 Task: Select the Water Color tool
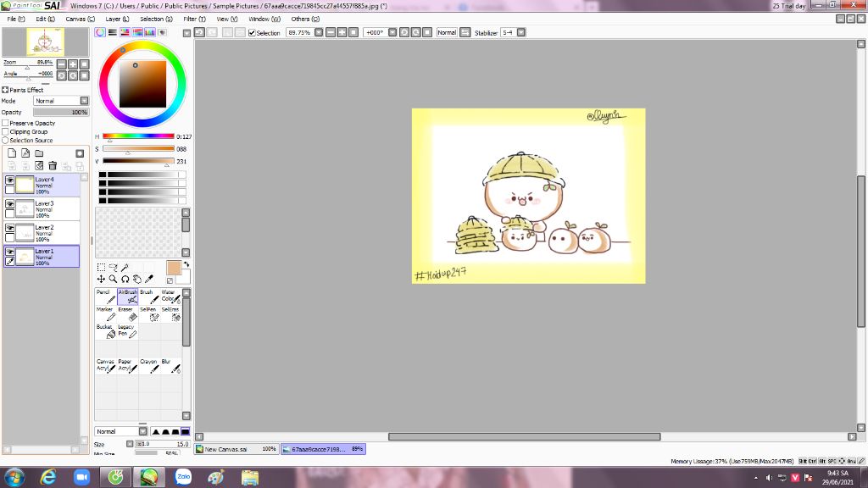[x=170, y=297]
